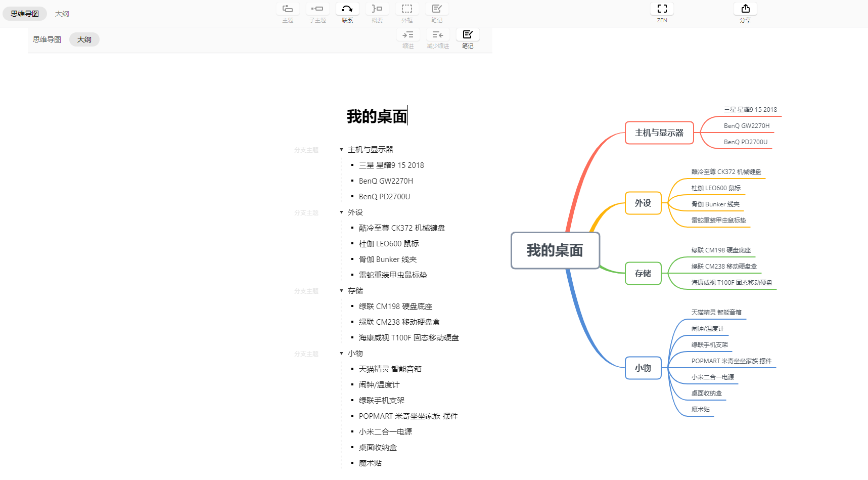Screen dimensions: 868x480
Task: Collapse the 存储 outline branch
Action: pyautogui.click(x=341, y=291)
